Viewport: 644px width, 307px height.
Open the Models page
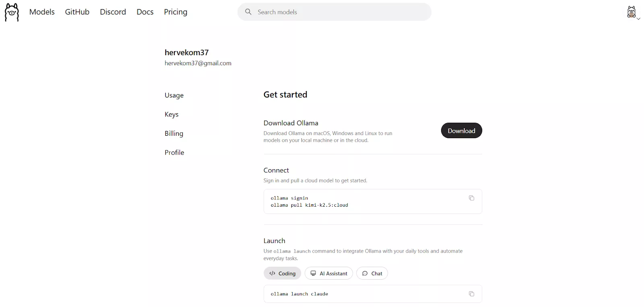42,12
